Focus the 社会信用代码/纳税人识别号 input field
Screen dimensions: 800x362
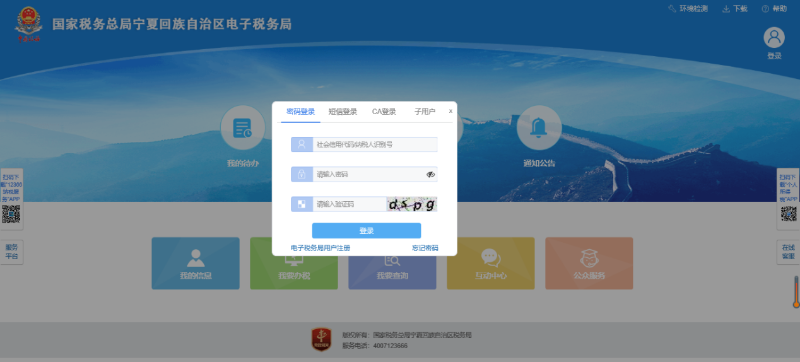tap(375, 144)
